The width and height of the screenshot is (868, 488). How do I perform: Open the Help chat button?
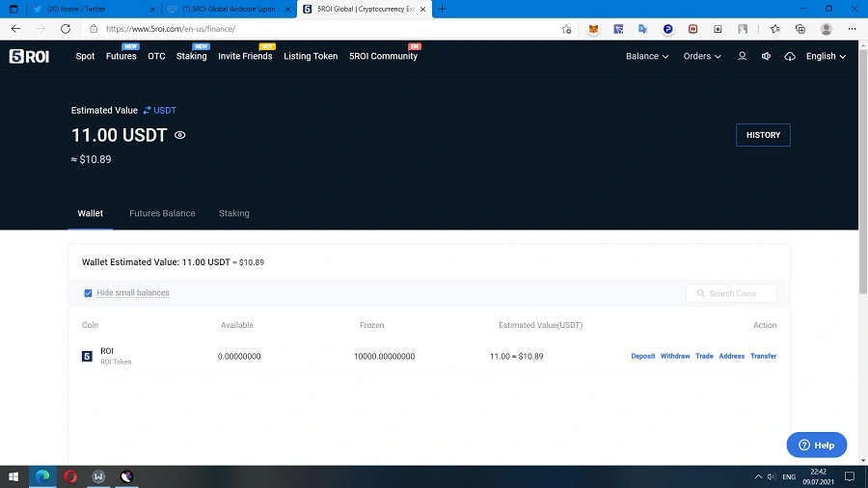pos(817,445)
